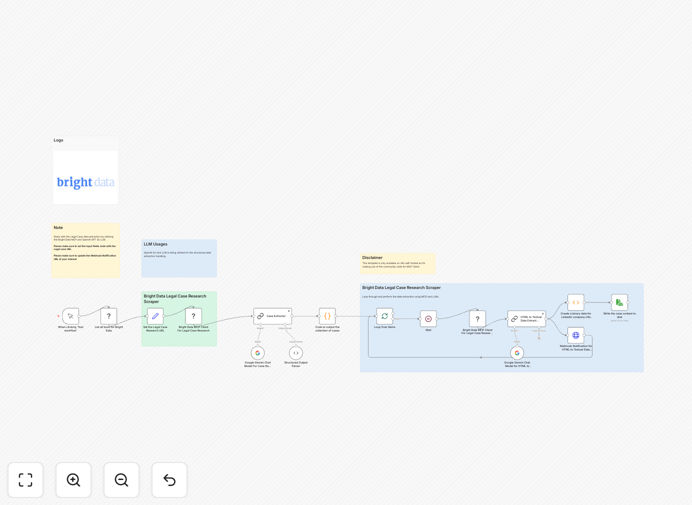Open the Loop Over Items node
This screenshot has width=692, height=505.
(384, 316)
